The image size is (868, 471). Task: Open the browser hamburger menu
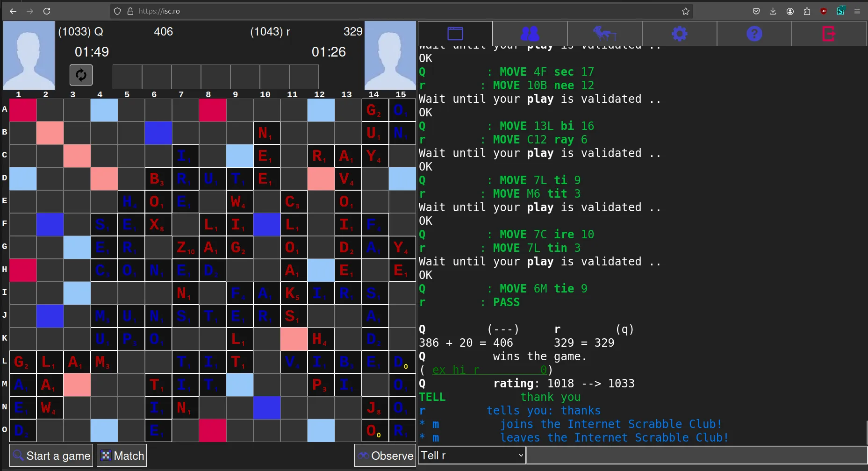coord(857,11)
